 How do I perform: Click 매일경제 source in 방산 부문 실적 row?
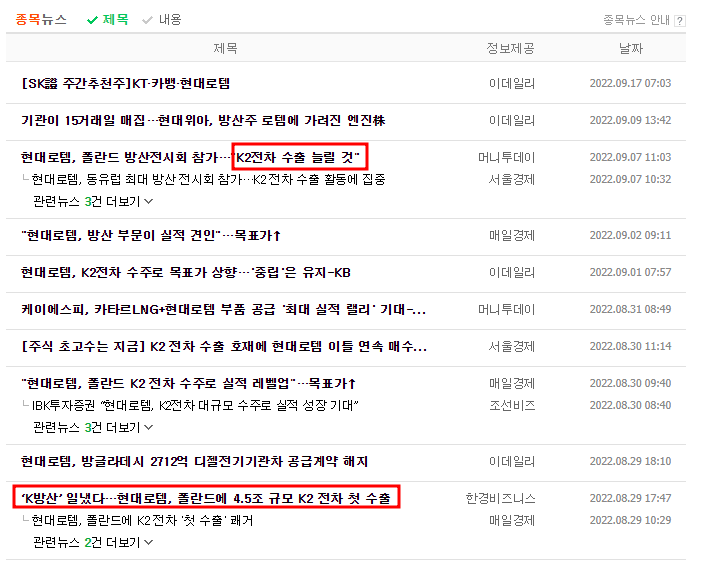pos(512,235)
